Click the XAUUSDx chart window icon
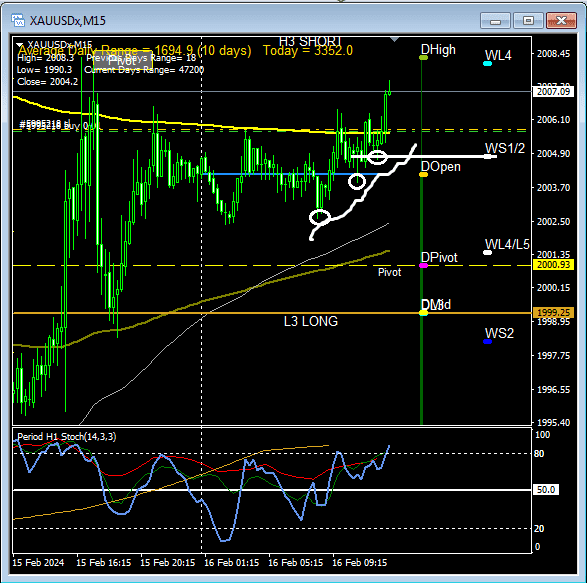 18,20
